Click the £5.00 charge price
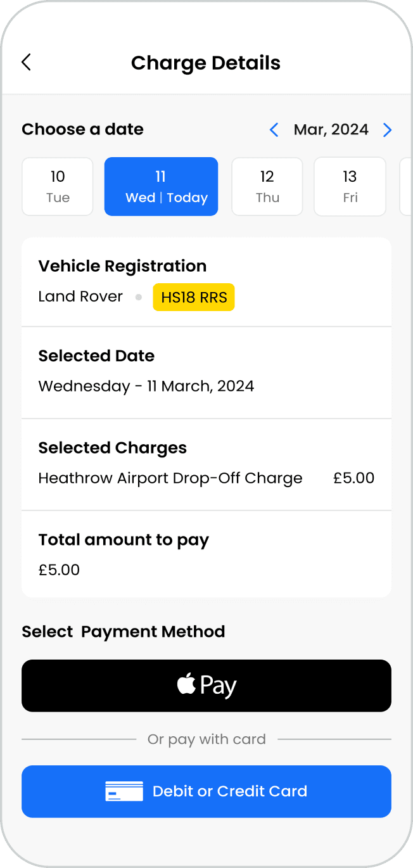Image resolution: width=413 pixels, height=868 pixels. 353,478
